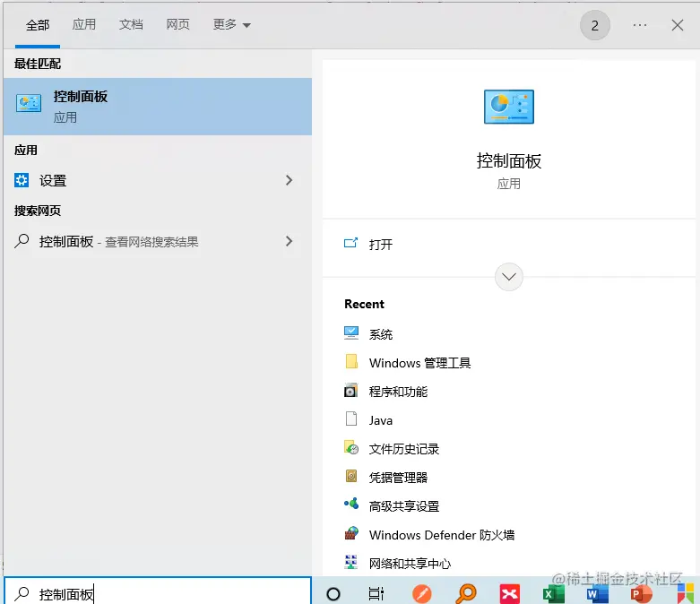This screenshot has height=604, width=700.
Task: Open the Control Panel best match result
Action: tap(158, 107)
